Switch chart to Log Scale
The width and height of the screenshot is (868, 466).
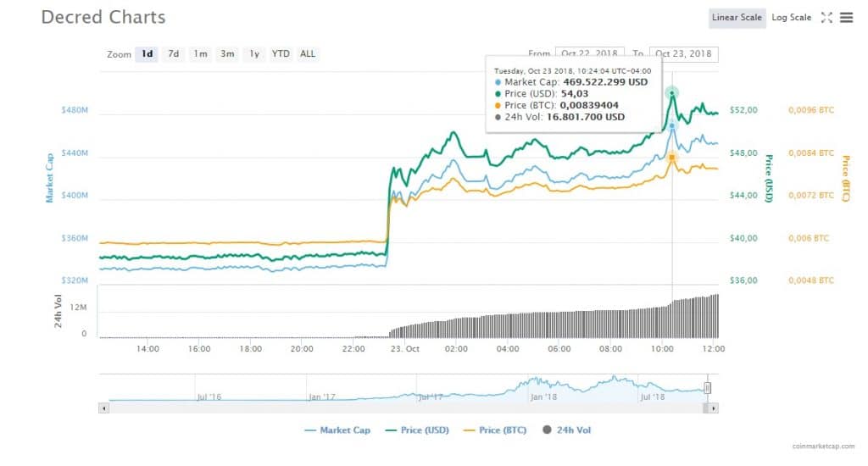click(791, 18)
